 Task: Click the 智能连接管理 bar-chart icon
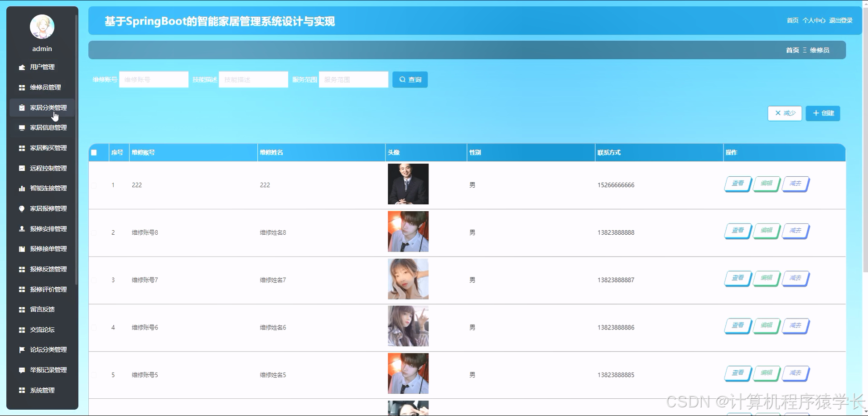coord(22,189)
